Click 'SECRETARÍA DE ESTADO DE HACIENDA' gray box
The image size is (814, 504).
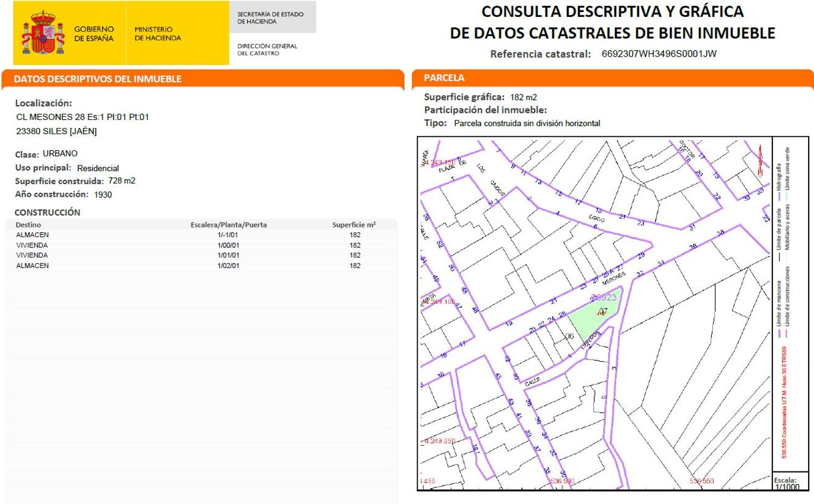273,17
